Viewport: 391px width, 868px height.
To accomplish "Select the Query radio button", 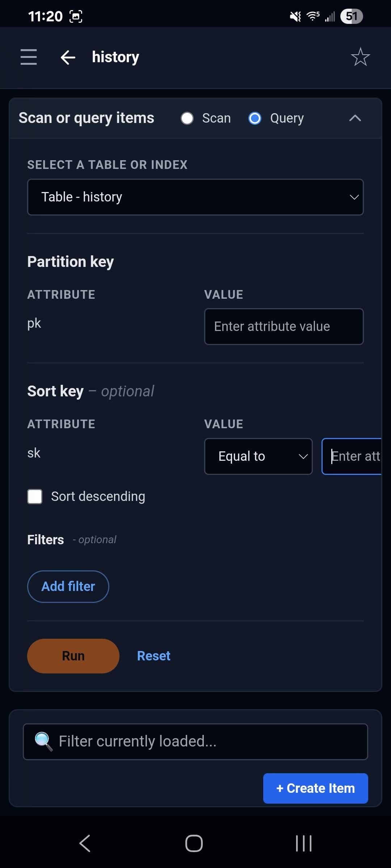I will (x=255, y=118).
